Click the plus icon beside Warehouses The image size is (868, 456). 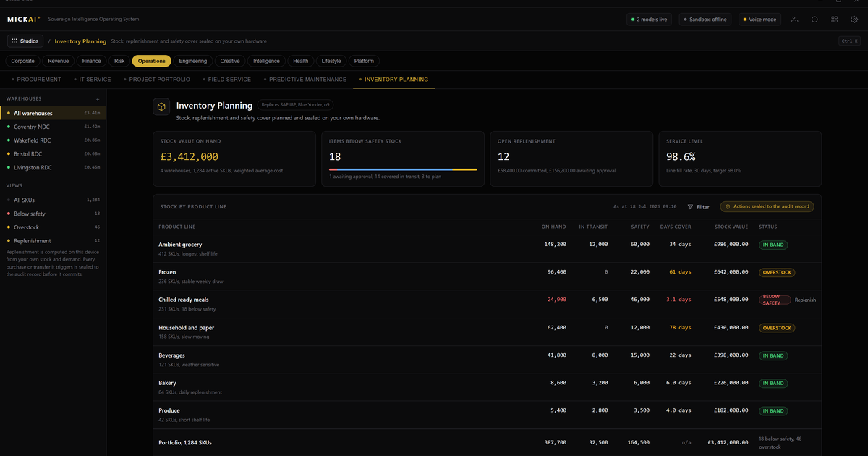pos(98,98)
